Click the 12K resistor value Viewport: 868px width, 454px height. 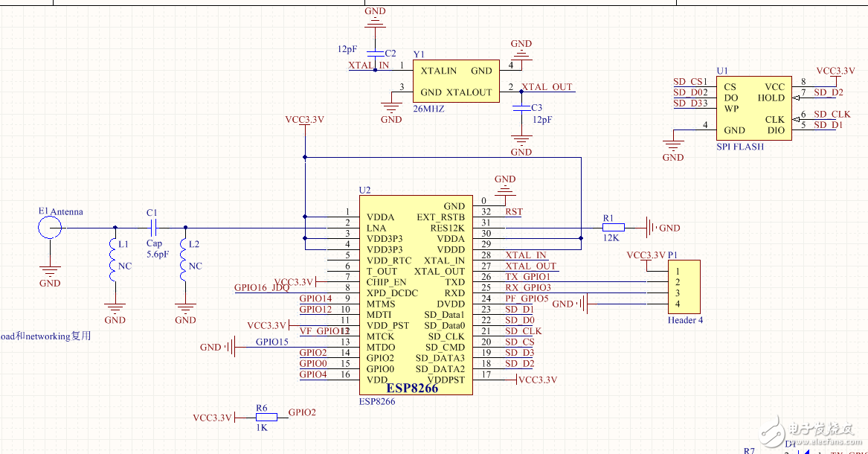pyautogui.click(x=611, y=238)
